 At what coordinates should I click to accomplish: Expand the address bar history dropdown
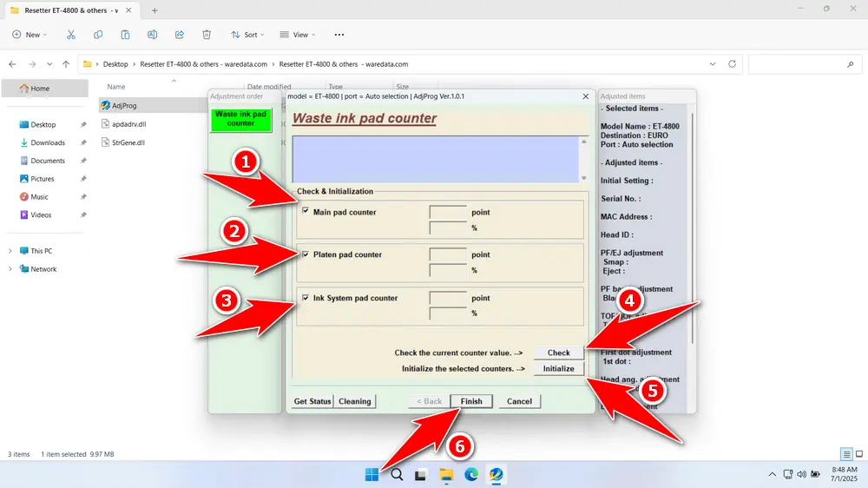pyautogui.click(x=713, y=64)
